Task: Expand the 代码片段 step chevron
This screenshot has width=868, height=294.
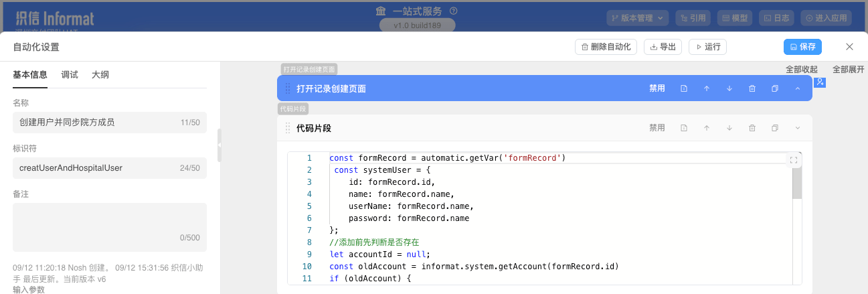Action: 798,128
